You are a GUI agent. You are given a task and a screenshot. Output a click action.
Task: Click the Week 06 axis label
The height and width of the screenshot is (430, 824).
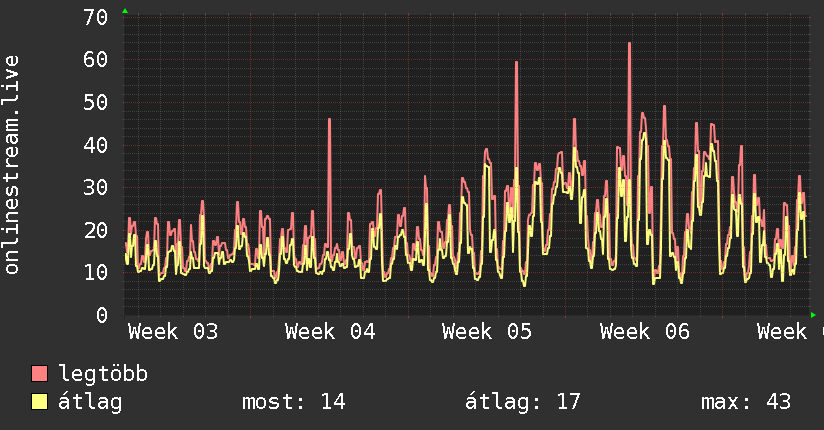tap(644, 332)
